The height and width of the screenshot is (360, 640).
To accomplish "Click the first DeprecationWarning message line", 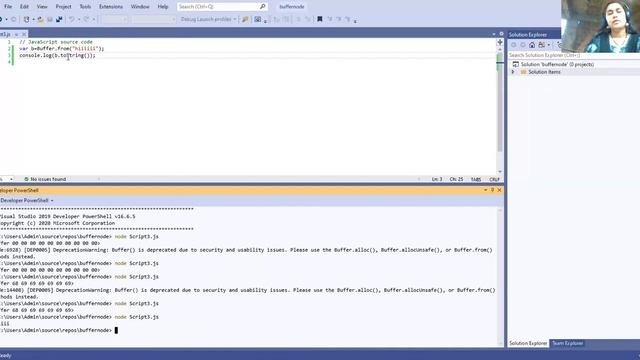I will (x=247, y=250).
